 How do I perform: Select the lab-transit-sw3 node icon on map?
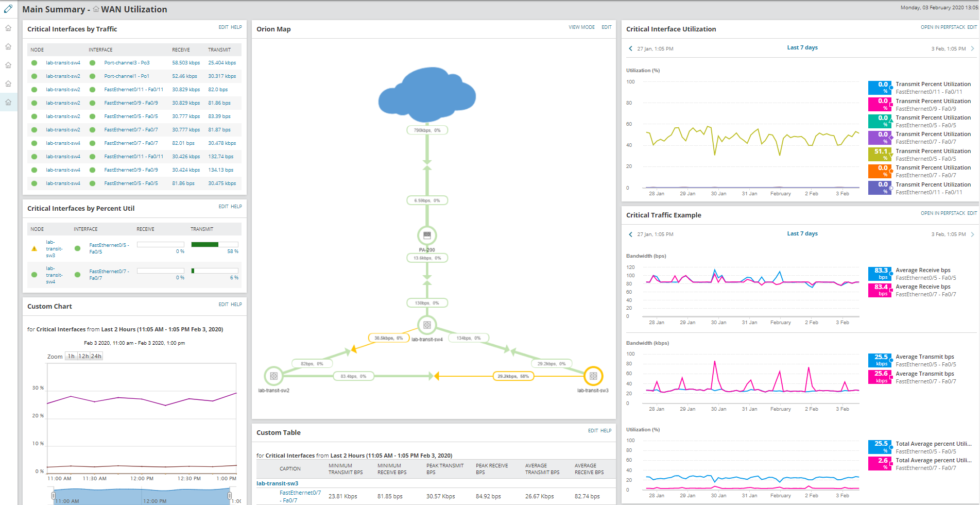593,376
